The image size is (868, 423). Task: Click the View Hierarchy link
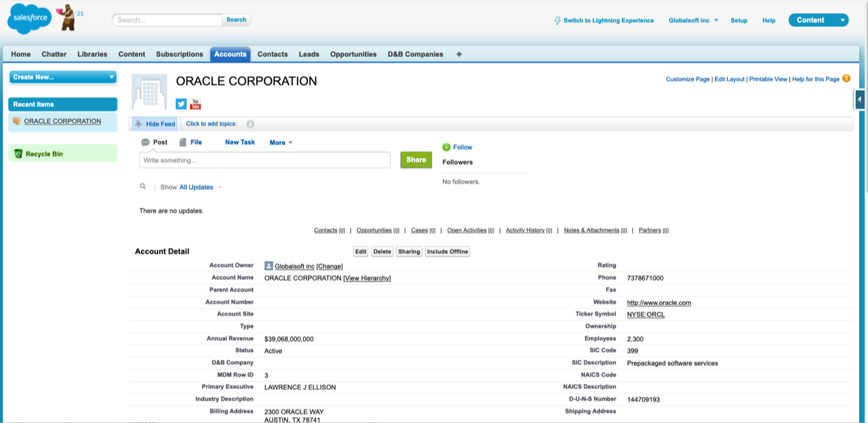(x=367, y=279)
